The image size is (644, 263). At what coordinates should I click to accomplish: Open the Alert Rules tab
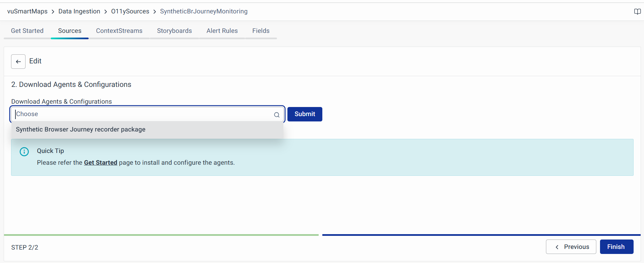[x=222, y=31]
